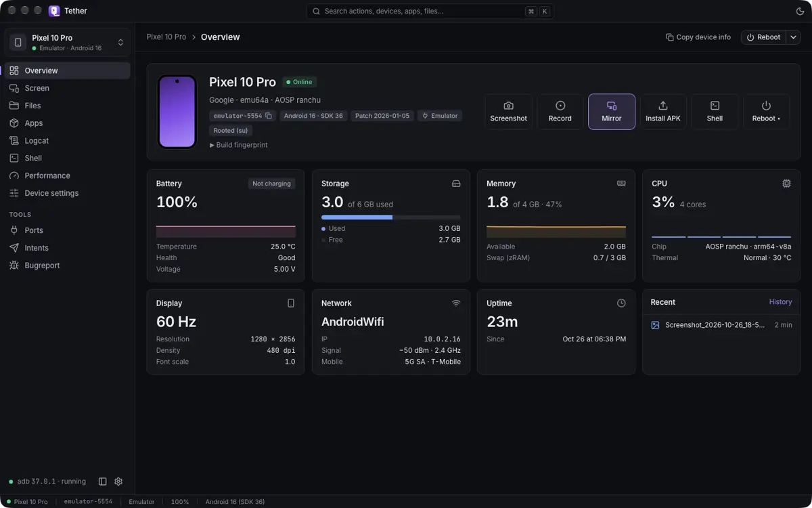Click Install APK
The height and width of the screenshot is (508, 812).
[663, 112]
